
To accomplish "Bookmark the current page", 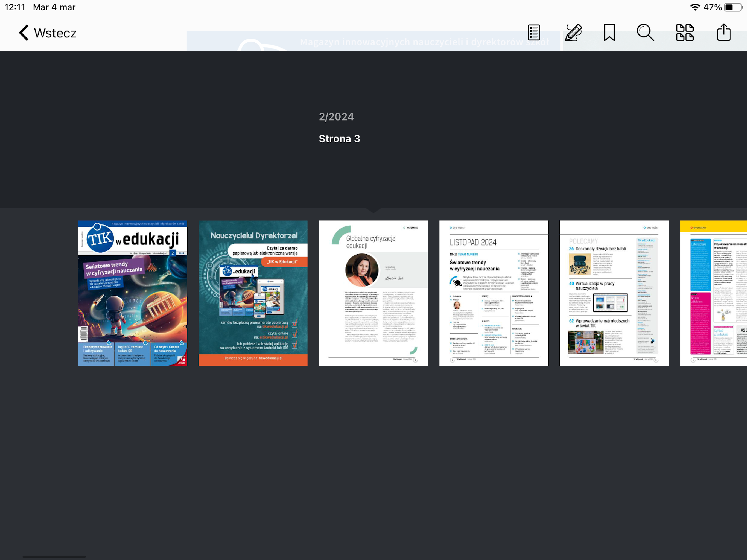I will [x=609, y=33].
